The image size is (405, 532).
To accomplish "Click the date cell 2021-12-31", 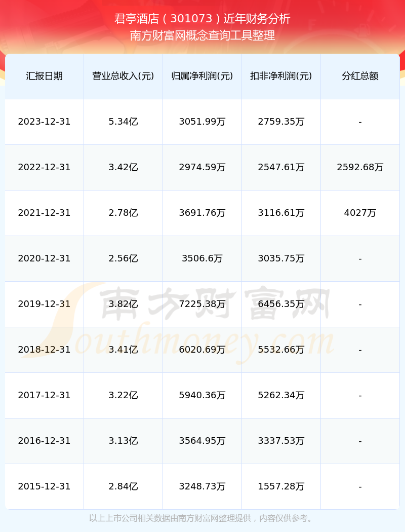I will (45, 213).
